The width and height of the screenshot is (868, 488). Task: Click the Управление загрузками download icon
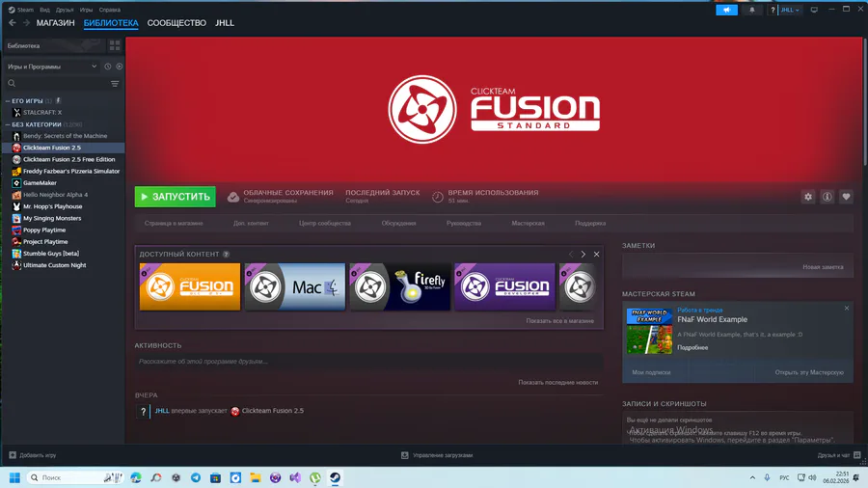coord(405,455)
